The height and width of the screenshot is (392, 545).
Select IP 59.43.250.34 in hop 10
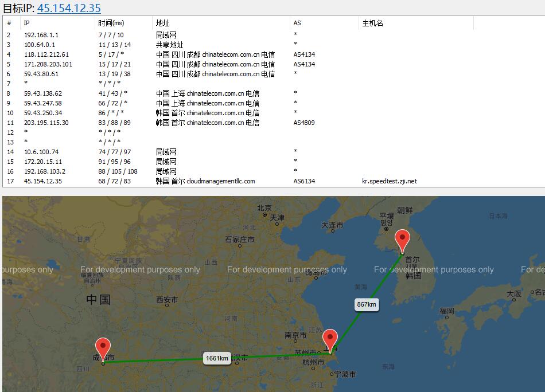[x=43, y=113]
